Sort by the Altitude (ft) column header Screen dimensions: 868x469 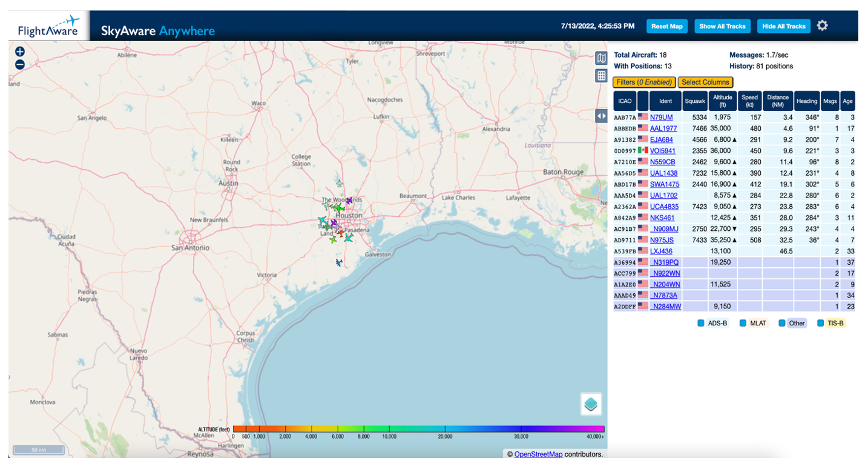click(x=723, y=101)
